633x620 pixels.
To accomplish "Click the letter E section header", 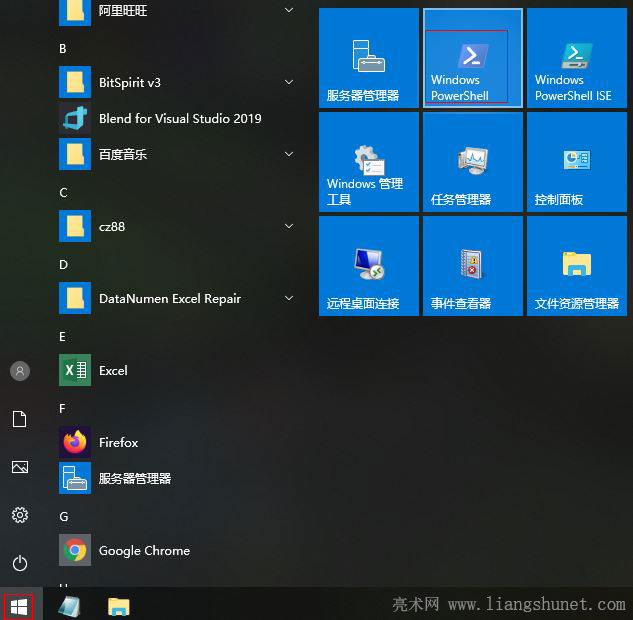I will click(63, 337).
